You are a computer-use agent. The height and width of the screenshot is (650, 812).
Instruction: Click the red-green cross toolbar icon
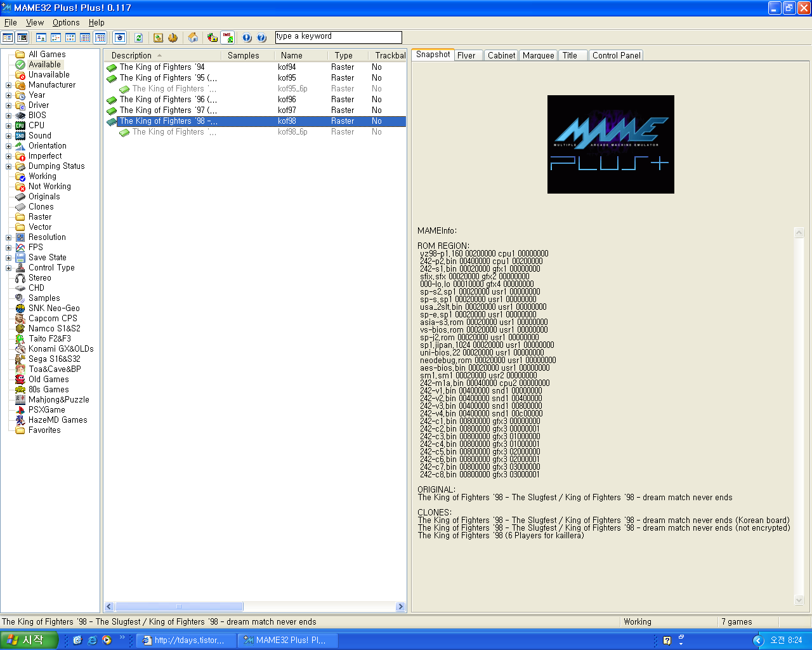pyautogui.click(x=213, y=37)
